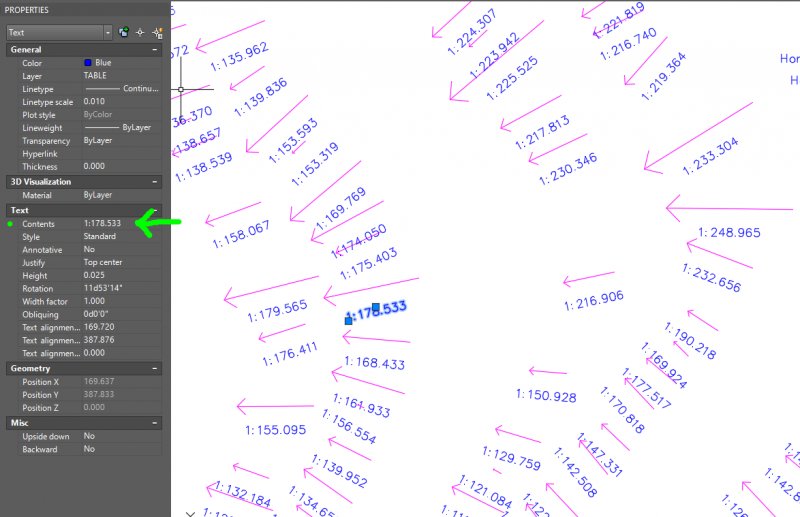Open the object type dropdown showing Text
Screen dimensions: 800x517
59,33
